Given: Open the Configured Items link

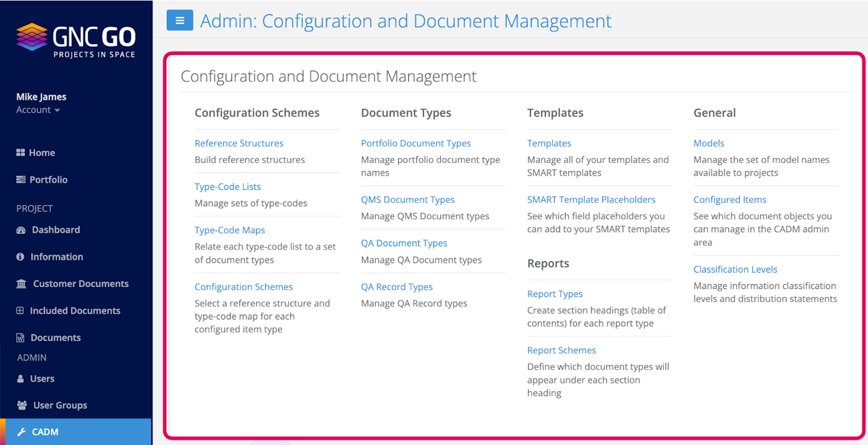Looking at the screenshot, I should coord(730,199).
